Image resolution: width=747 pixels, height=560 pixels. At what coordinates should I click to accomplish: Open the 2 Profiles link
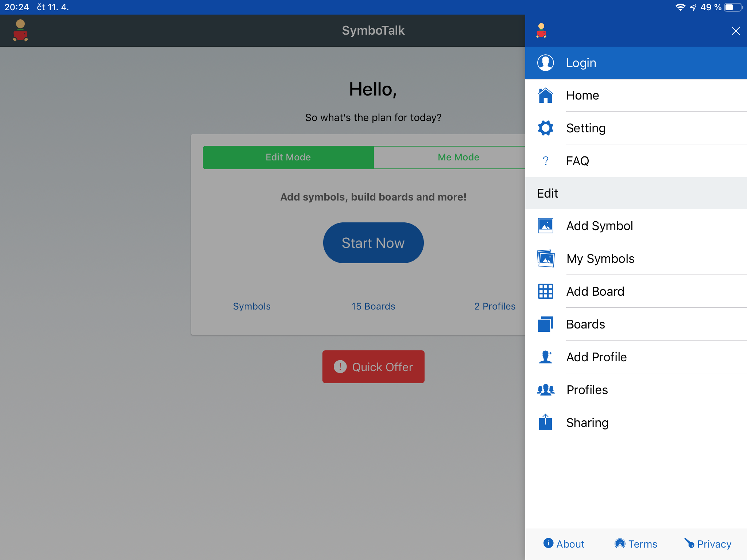[x=495, y=306]
